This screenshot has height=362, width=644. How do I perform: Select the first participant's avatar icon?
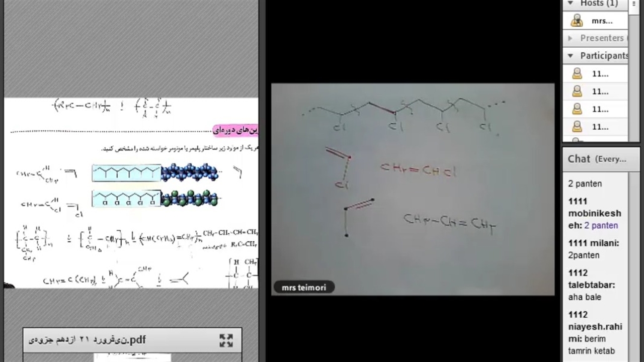click(x=577, y=74)
